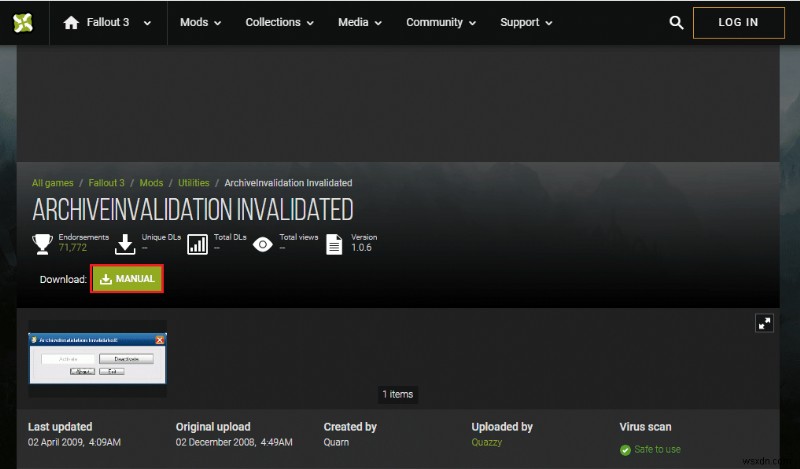Image resolution: width=800 pixels, height=469 pixels.
Task: Click the ARCHIVEINVALIDATION INVALIDATED title
Action: (x=193, y=210)
